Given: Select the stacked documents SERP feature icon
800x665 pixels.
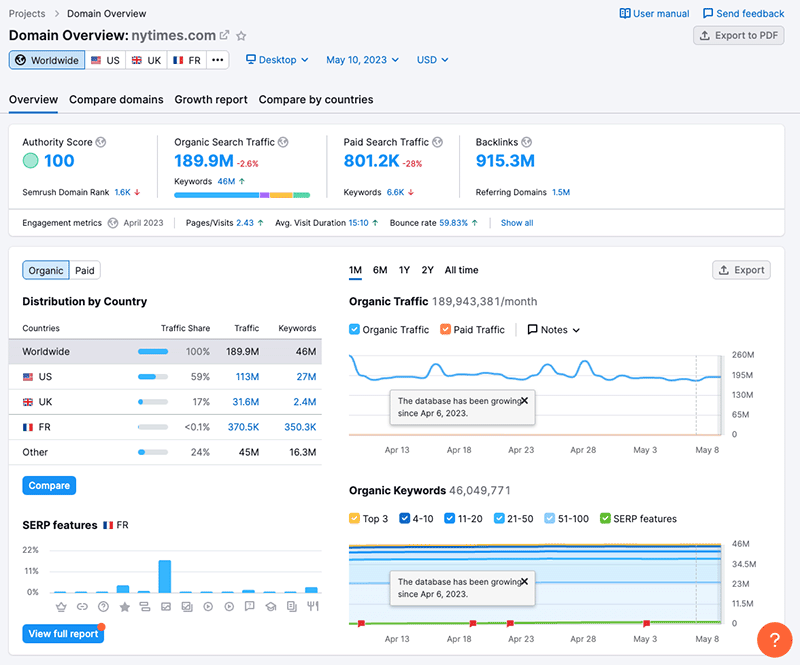Looking at the screenshot, I should (292, 606).
